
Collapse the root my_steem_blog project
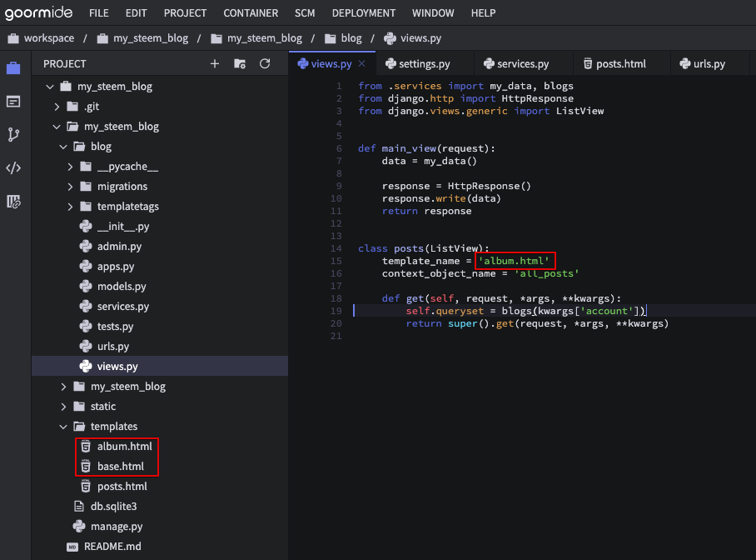[50, 87]
